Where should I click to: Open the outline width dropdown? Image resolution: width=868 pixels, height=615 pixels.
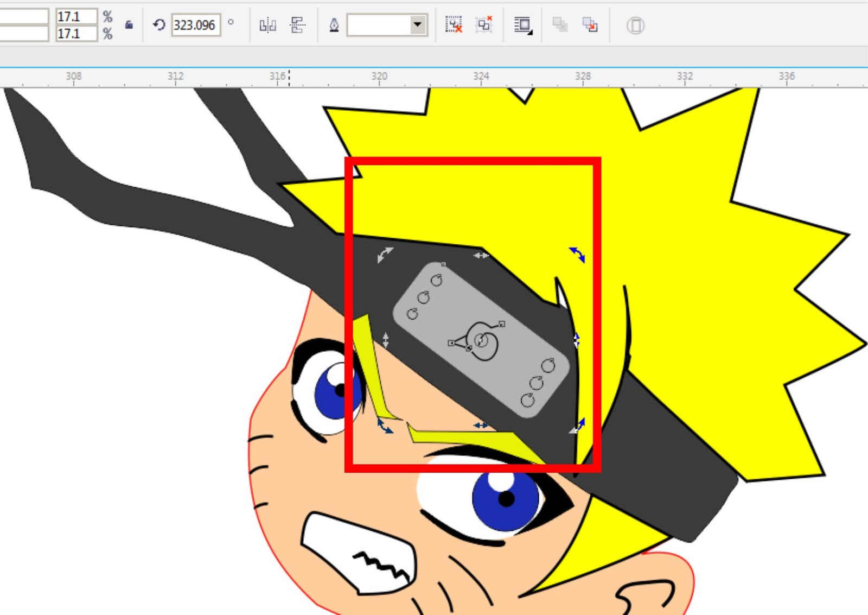[418, 25]
